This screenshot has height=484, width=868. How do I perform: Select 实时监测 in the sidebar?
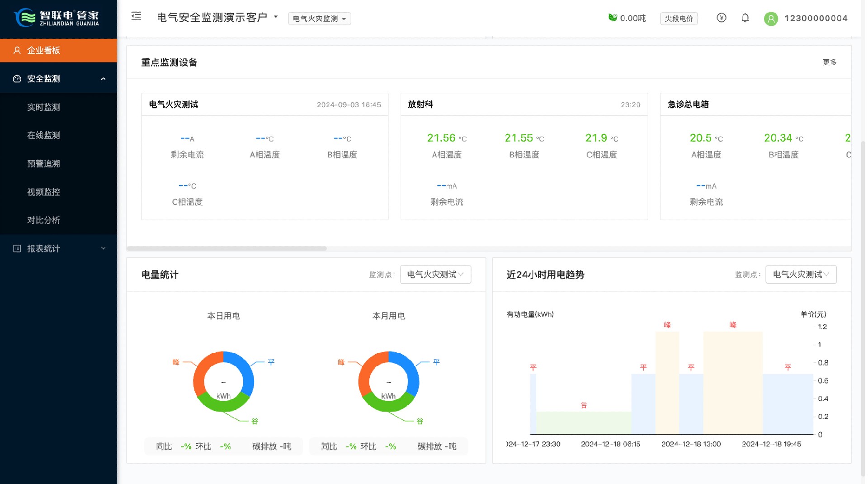[43, 107]
